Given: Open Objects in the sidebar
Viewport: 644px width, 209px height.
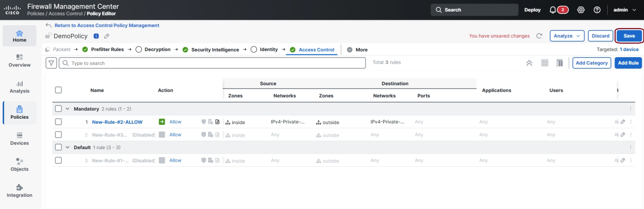Looking at the screenshot, I should pyautogui.click(x=20, y=165).
